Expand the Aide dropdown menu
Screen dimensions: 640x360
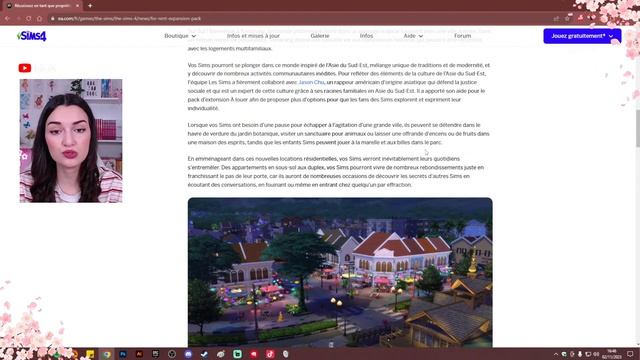point(413,36)
